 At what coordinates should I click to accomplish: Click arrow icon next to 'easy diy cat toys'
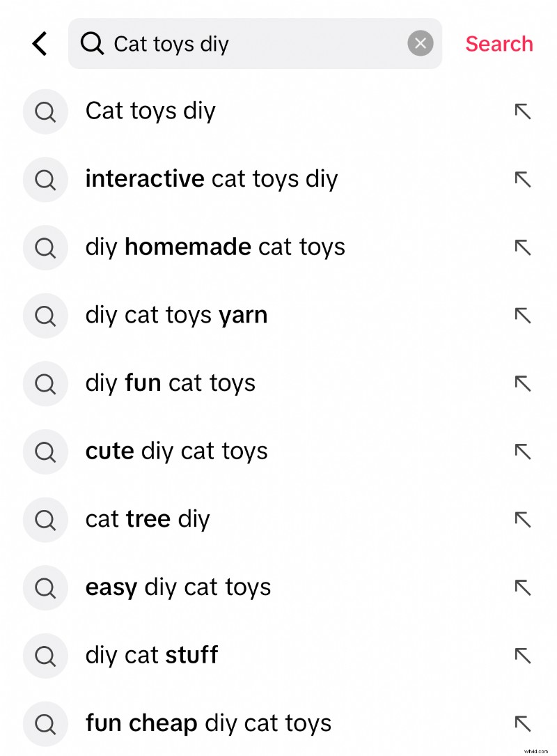522,587
